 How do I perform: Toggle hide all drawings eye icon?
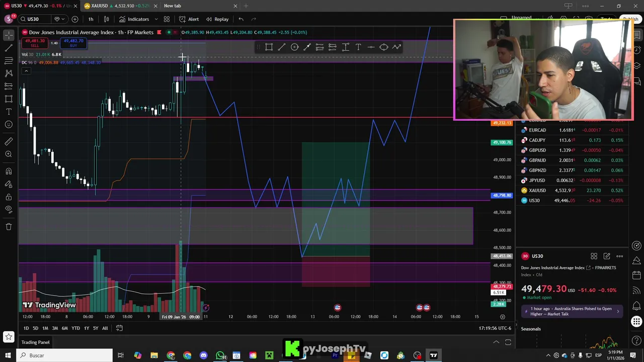coord(9,209)
